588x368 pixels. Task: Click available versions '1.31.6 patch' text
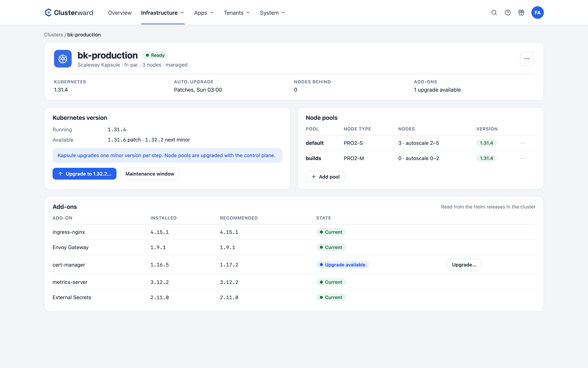(x=124, y=140)
